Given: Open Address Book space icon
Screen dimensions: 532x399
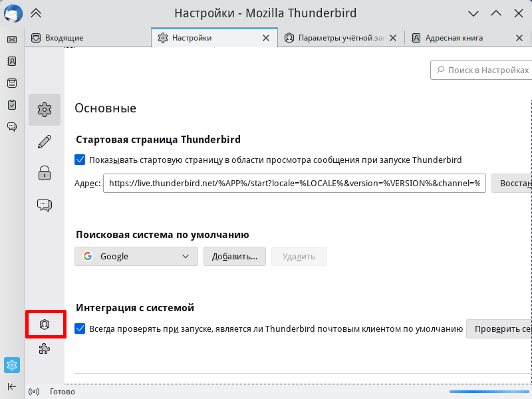Looking at the screenshot, I should pos(12,61).
